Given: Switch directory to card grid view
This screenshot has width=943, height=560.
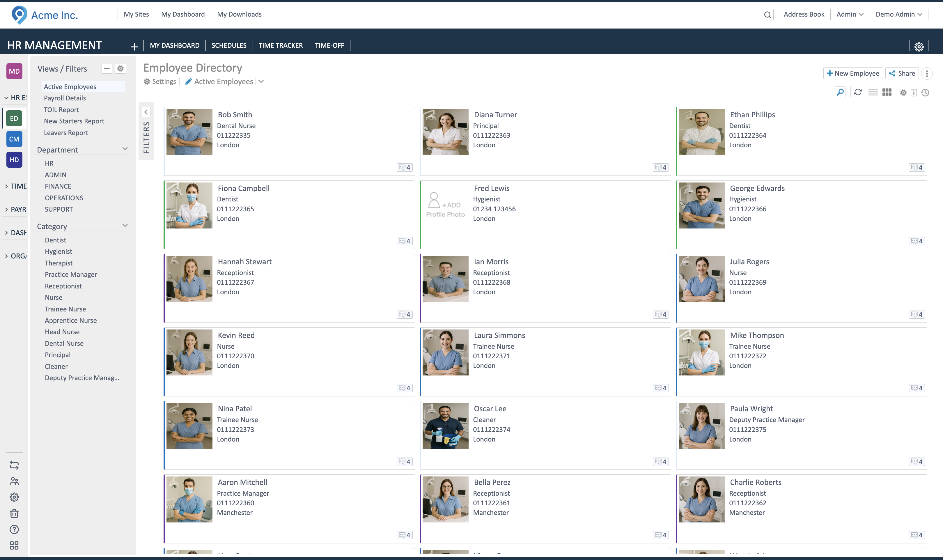Looking at the screenshot, I should point(887,92).
